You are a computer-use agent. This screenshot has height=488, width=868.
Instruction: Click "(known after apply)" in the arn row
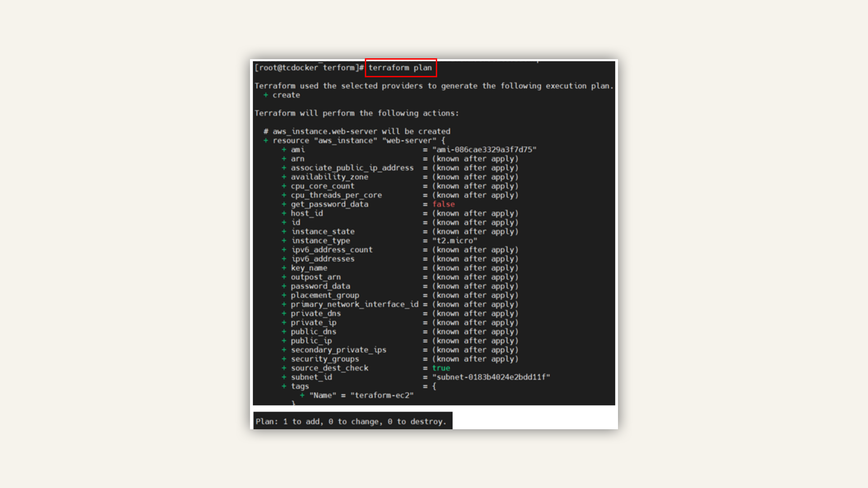[475, 159]
